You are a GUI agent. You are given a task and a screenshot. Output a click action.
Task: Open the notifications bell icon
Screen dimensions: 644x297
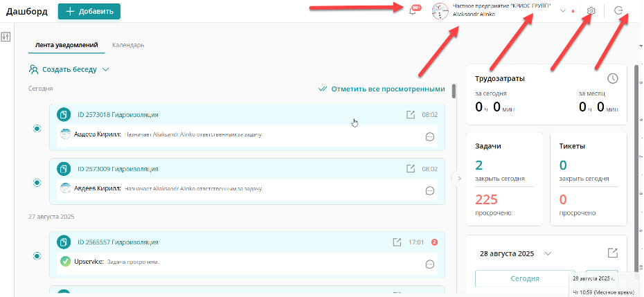point(413,11)
